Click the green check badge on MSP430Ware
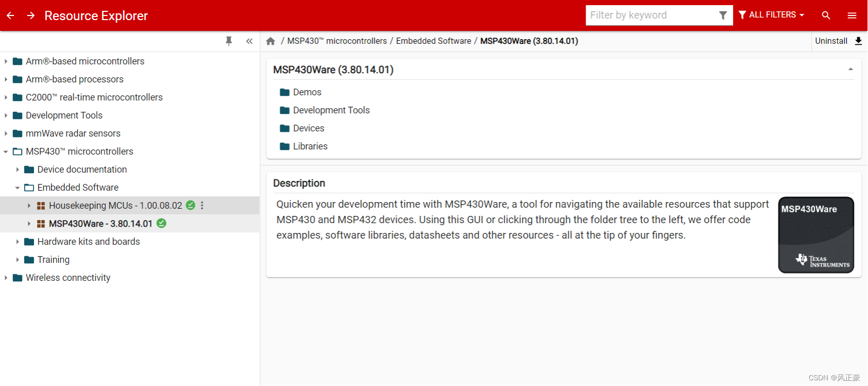The width and height of the screenshot is (868, 386). pos(161,223)
